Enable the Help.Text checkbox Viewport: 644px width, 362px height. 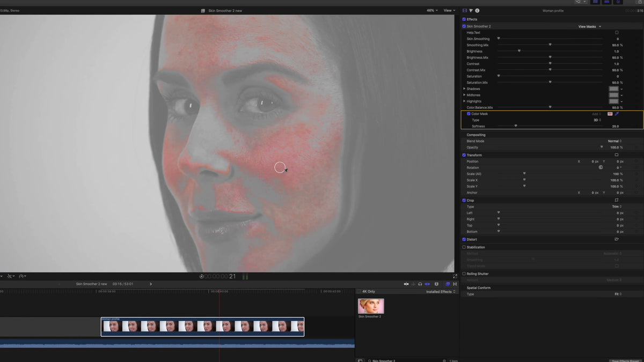(x=617, y=33)
